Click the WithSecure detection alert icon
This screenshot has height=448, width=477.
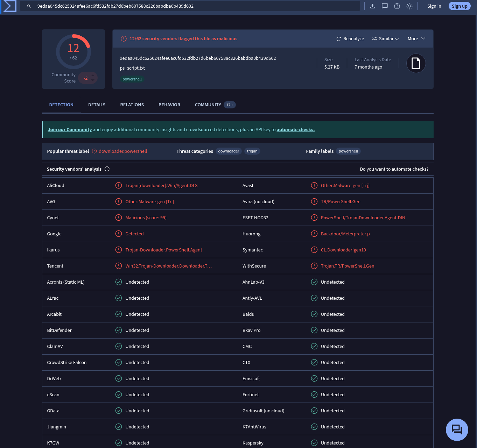coord(314,266)
